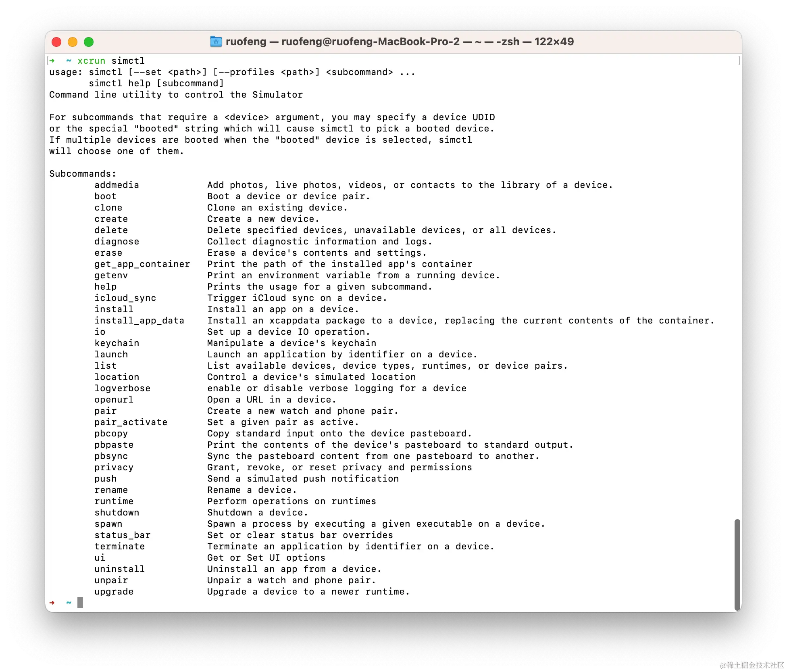Click the 'pbsync' subcommand name
This screenshot has height=672, width=787.
(x=111, y=456)
